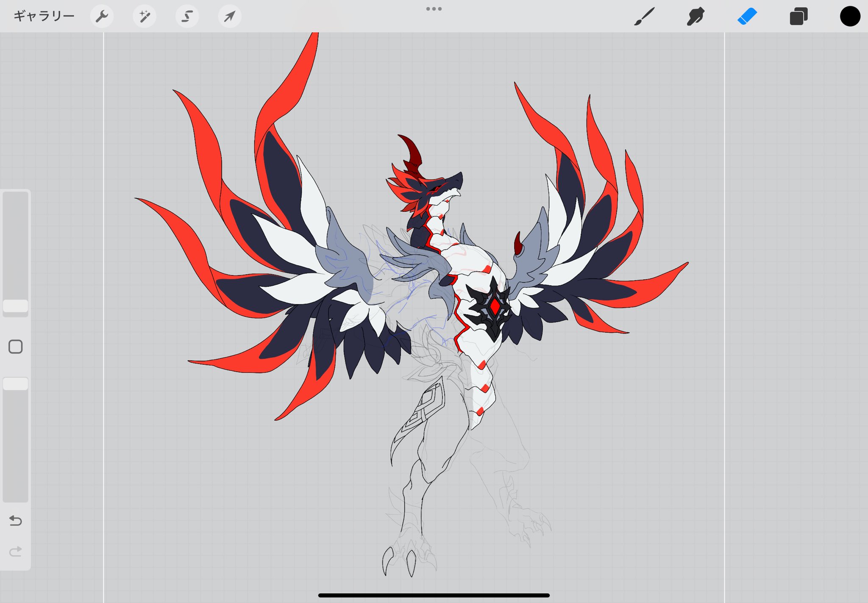Select the blue Eraser tool

pyautogui.click(x=747, y=16)
